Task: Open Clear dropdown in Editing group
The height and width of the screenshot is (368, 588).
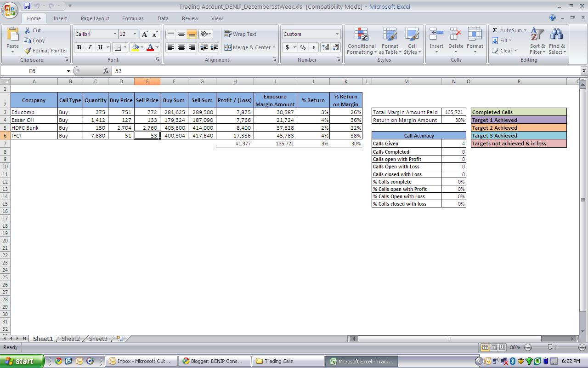Action: click(x=504, y=51)
